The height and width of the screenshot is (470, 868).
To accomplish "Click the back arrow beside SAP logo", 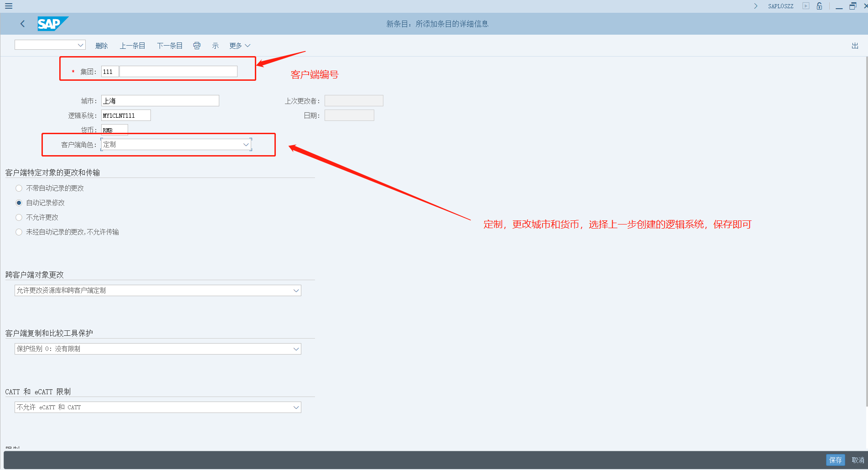I will [x=22, y=24].
